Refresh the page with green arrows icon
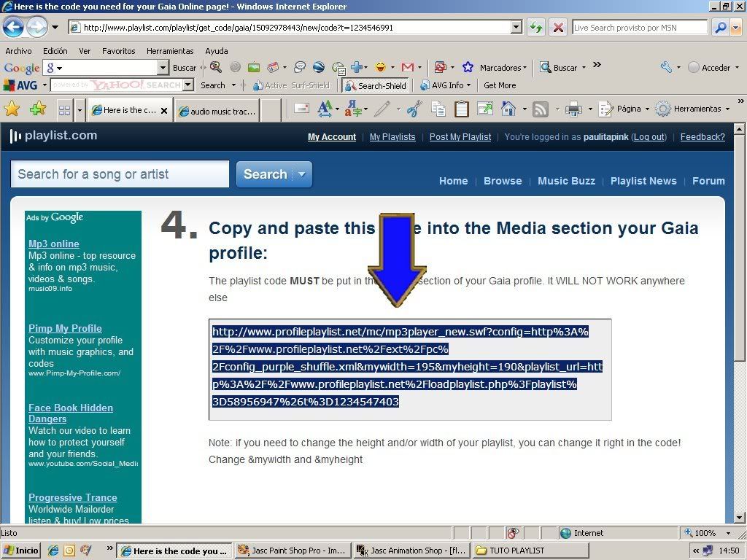Image resolution: width=747 pixels, height=560 pixels. pyautogui.click(x=536, y=27)
